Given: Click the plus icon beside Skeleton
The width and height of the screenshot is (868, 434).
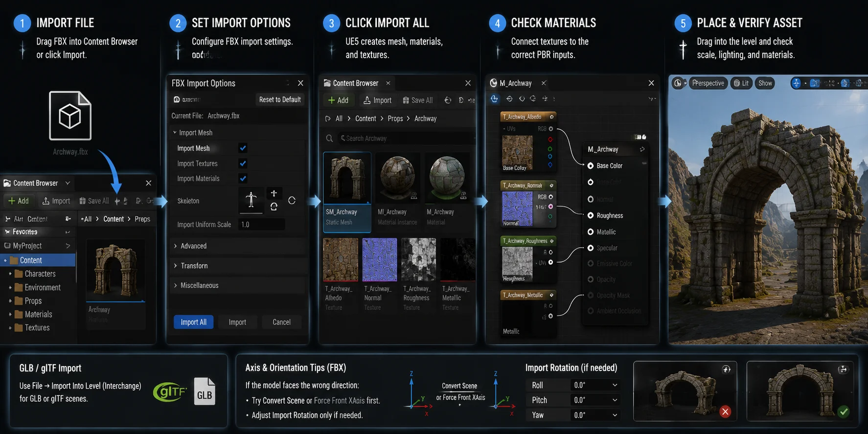Looking at the screenshot, I should coord(274,193).
